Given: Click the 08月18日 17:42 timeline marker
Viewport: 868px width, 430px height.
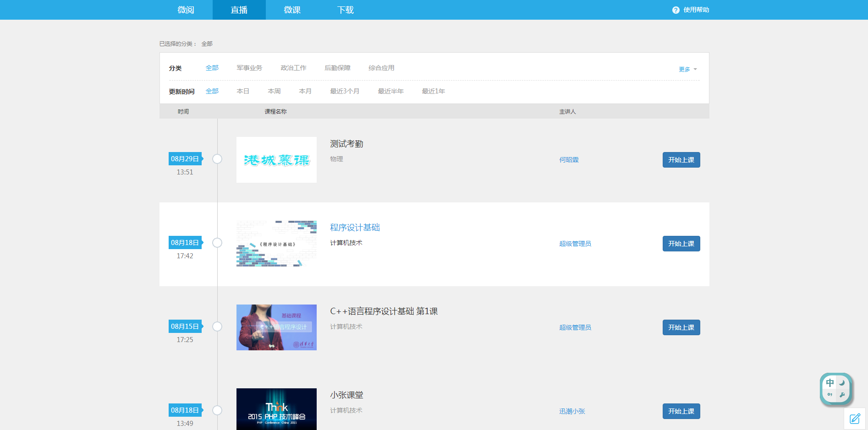Looking at the screenshot, I should 217,243.
